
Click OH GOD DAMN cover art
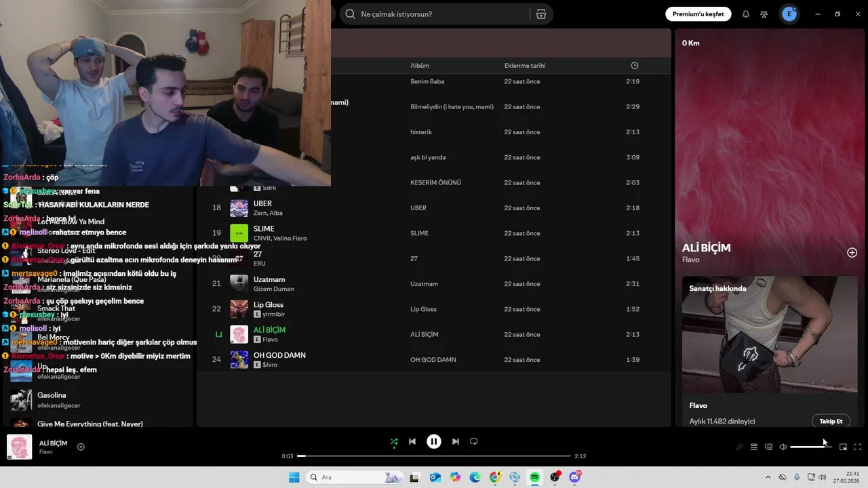239,360
